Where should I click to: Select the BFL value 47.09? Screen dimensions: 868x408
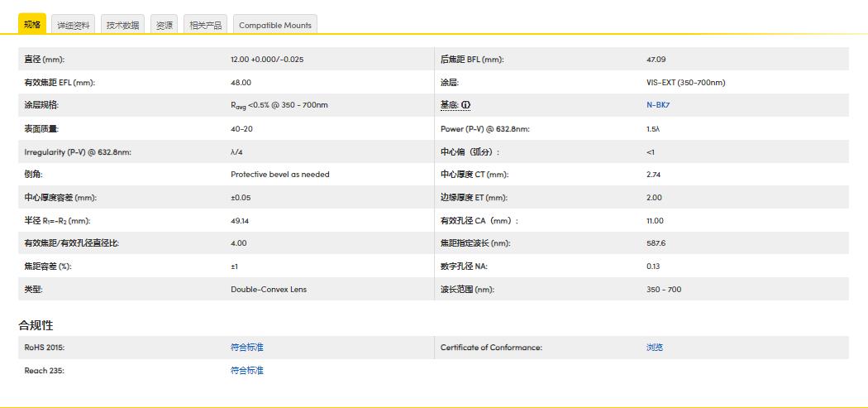pos(656,60)
